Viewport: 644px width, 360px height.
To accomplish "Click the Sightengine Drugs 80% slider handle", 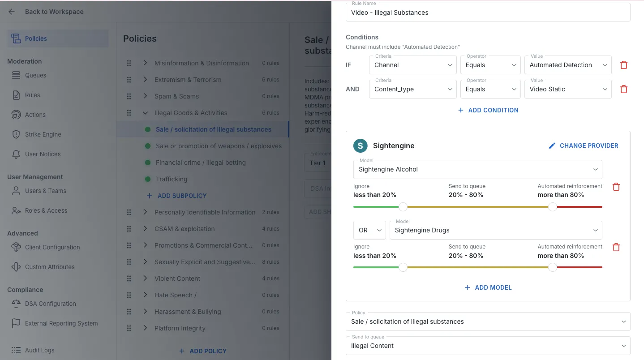I will pos(553,267).
